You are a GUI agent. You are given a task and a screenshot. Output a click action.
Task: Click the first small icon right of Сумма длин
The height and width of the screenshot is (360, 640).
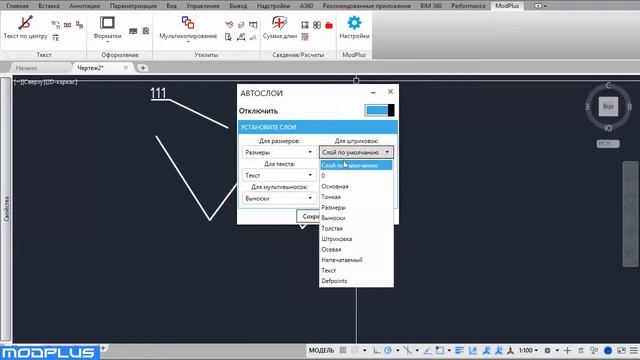[305, 25]
